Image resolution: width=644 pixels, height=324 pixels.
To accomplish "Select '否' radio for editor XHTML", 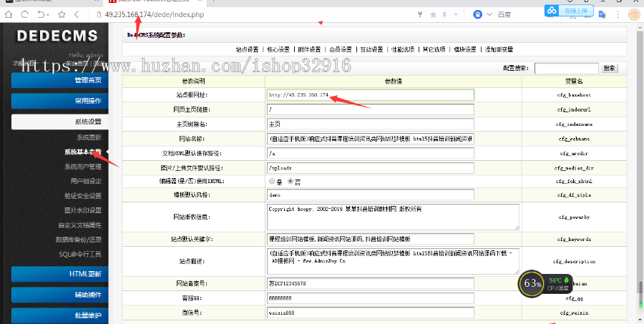I will (x=291, y=182).
